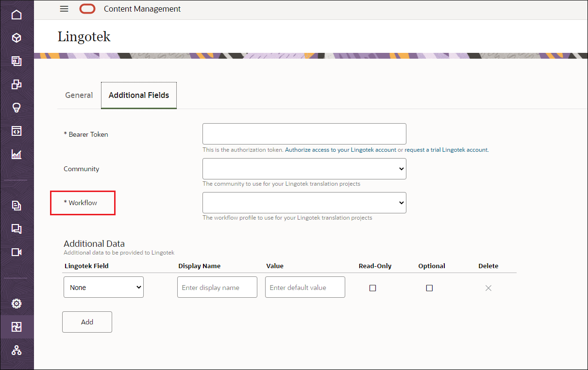Image resolution: width=588 pixels, height=370 pixels.
Task: Click the cube Assets sidebar icon
Action: pyautogui.click(x=17, y=38)
